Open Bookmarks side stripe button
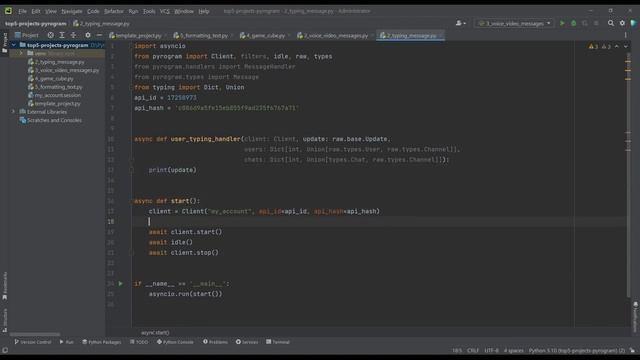 pos(4,286)
